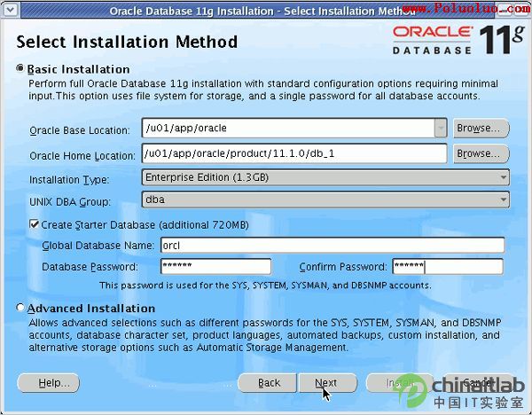Proceed with the Next button

(328, 383)
